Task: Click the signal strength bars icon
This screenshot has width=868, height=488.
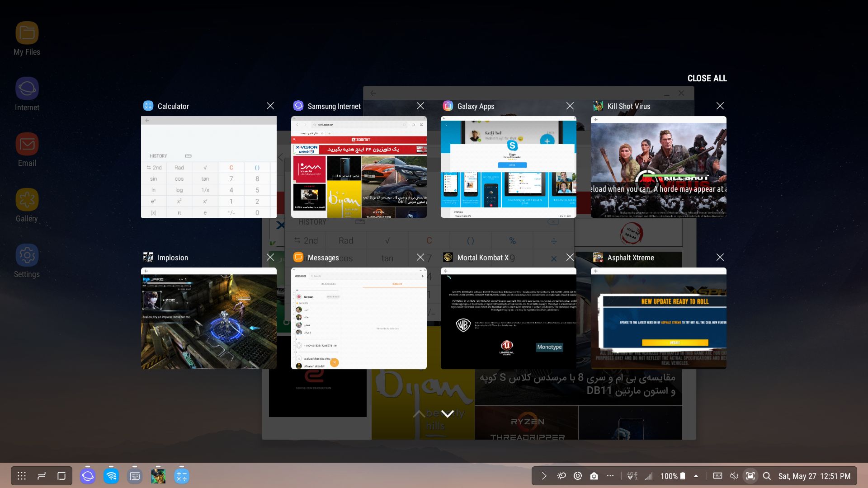Action: coord(649,476)
